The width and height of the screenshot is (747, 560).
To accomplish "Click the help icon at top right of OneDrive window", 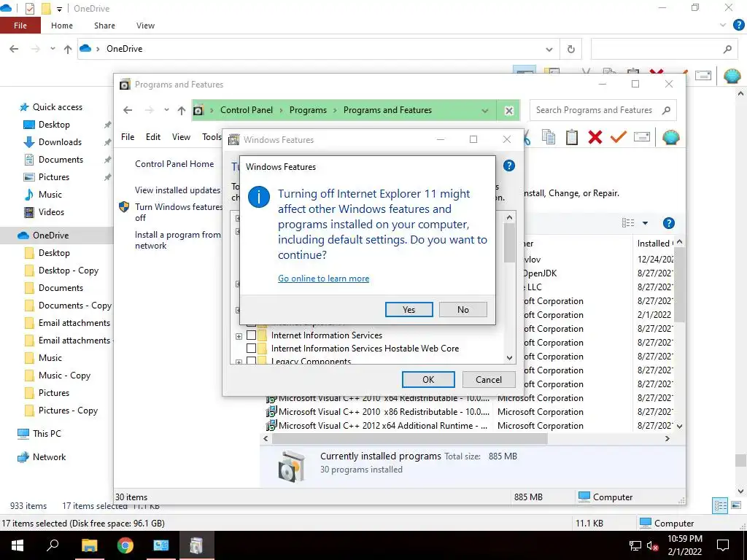I will click(738, 26).
